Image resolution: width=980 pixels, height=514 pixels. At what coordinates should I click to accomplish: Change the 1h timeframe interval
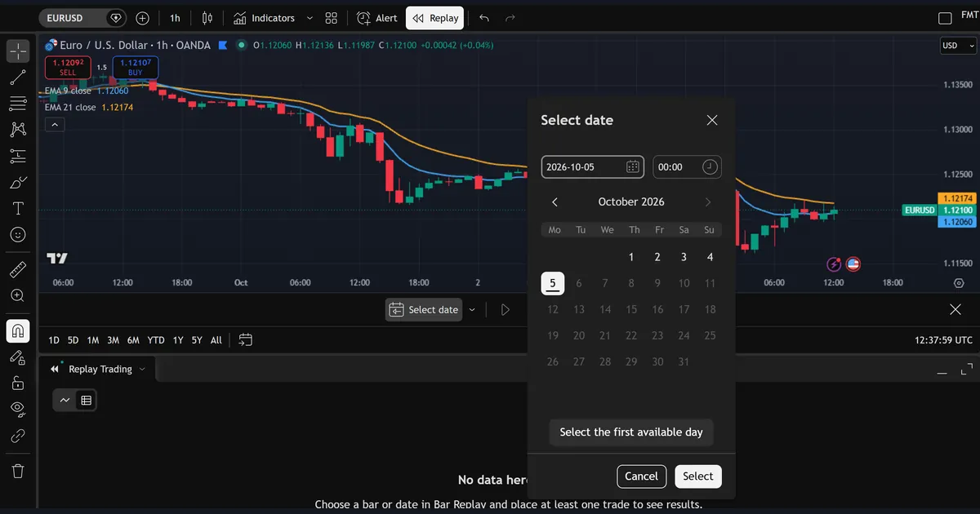(x=176, y=18)
